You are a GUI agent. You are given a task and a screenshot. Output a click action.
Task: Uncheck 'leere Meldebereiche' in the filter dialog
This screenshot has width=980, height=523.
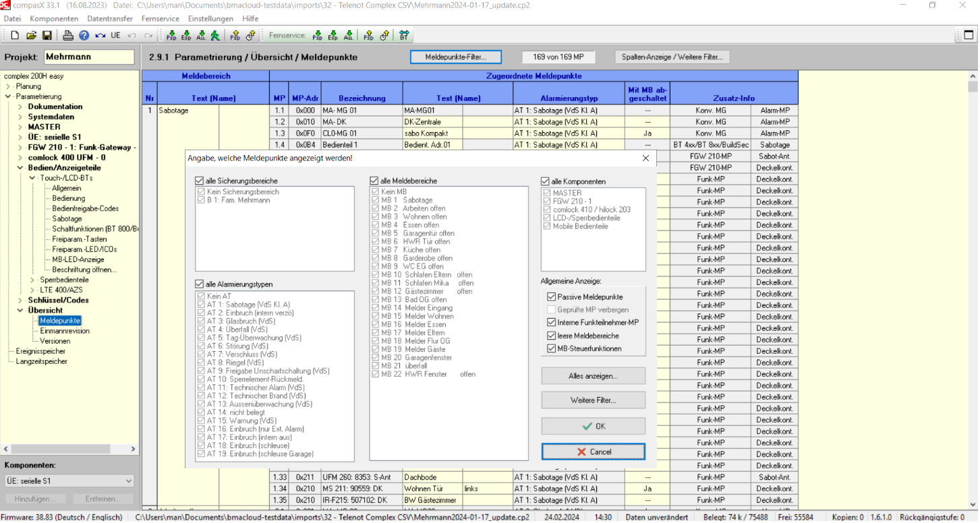click(x=551, y=336)
